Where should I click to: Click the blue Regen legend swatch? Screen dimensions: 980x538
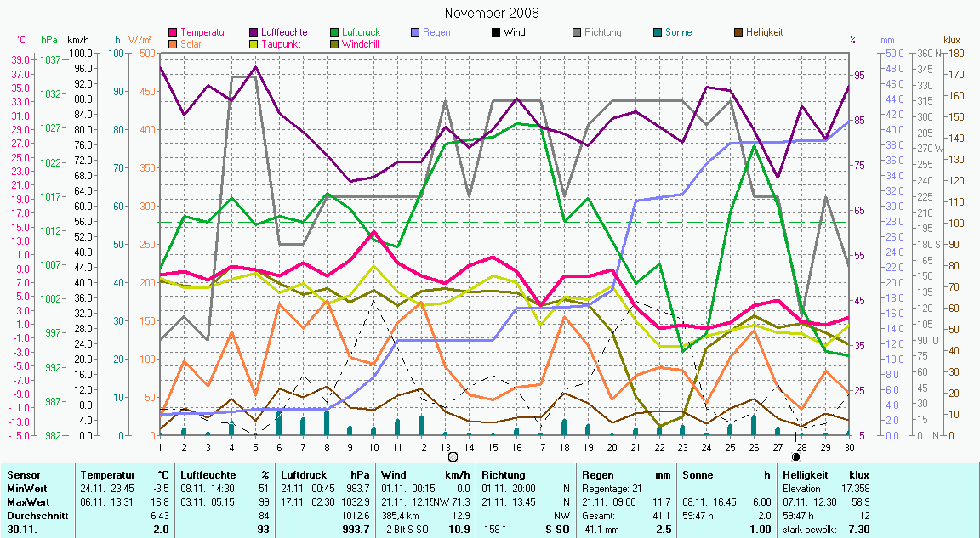[x=415, y=33]
